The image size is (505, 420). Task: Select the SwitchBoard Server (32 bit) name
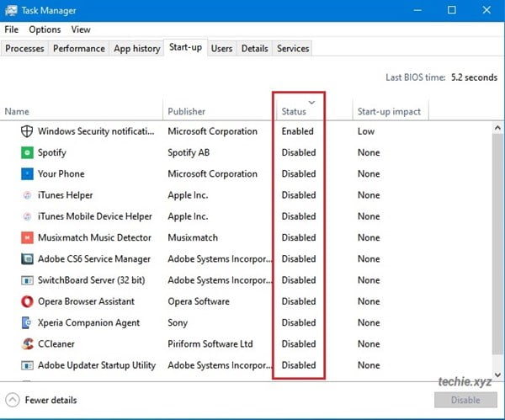click(x=92, y=280)
